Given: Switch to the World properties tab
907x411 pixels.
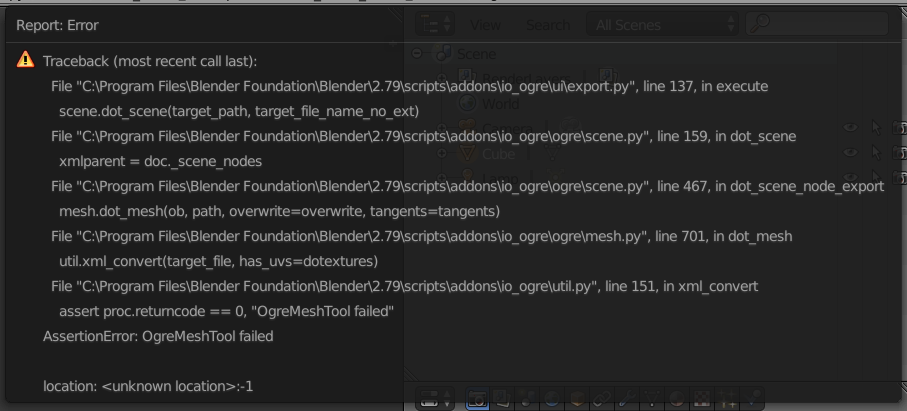Looking at the screenshot, I should pos(552,398).
